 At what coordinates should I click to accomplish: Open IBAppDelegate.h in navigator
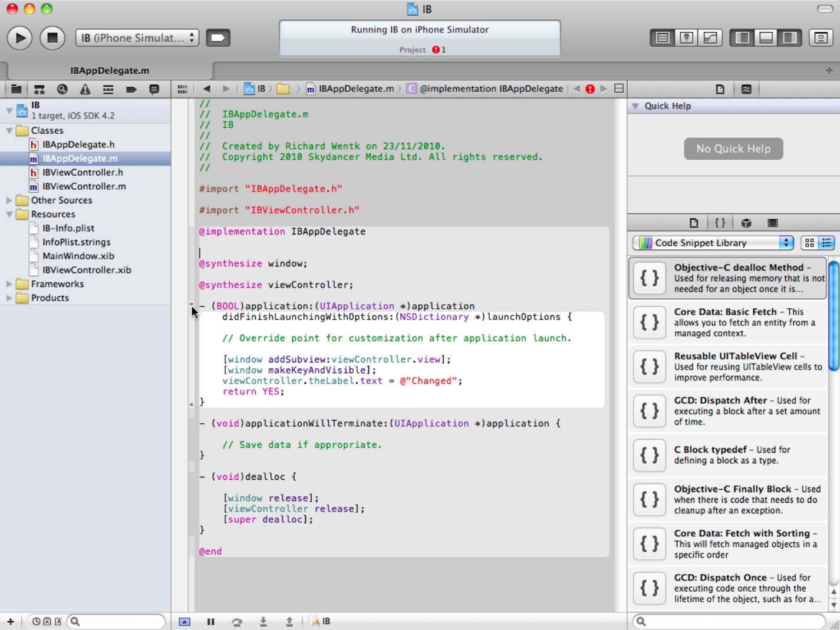(x=78, y=144)
